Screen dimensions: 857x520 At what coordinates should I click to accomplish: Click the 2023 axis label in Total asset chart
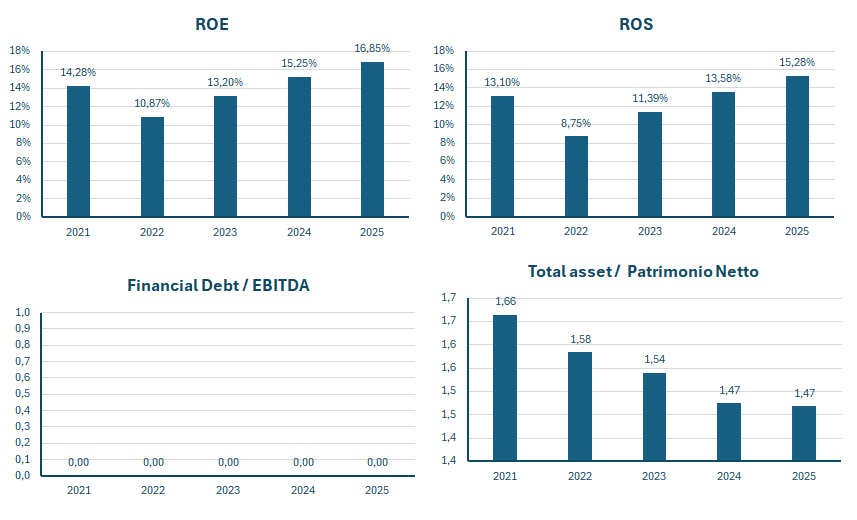coord(654,476)
